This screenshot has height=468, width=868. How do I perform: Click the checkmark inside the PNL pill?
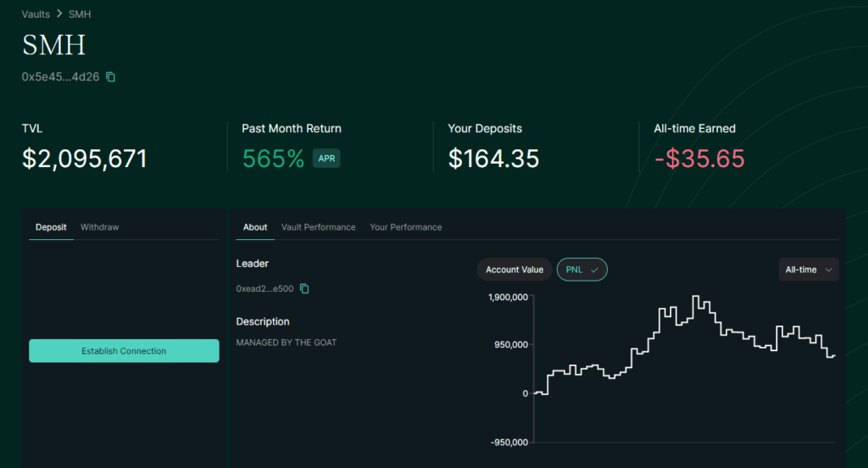click(x=594, y=270)
